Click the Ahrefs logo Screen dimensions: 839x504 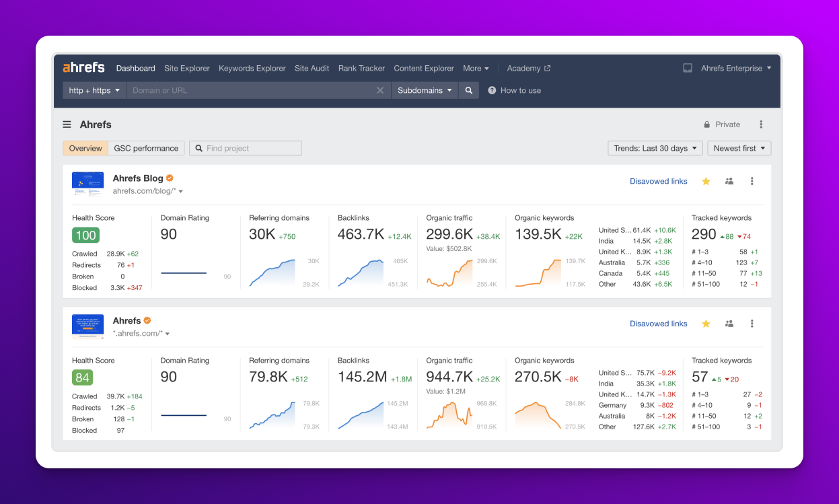(x=84, y=68)
